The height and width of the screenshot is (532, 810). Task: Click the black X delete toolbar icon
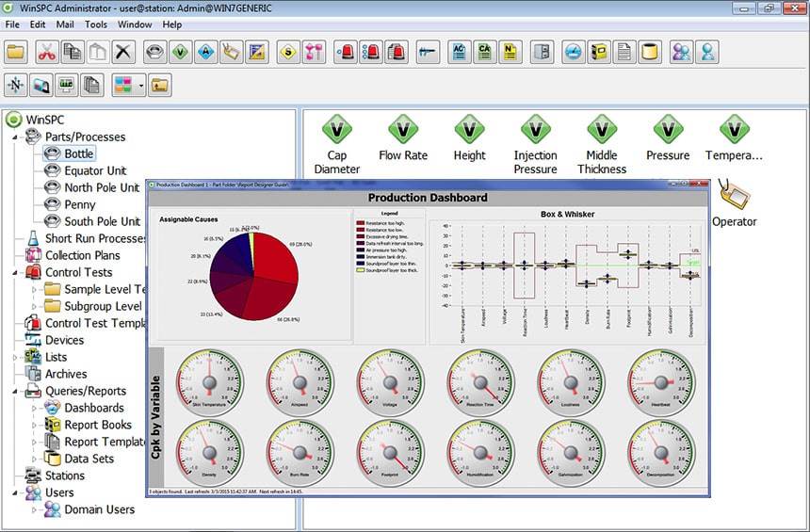click(123, 52)
